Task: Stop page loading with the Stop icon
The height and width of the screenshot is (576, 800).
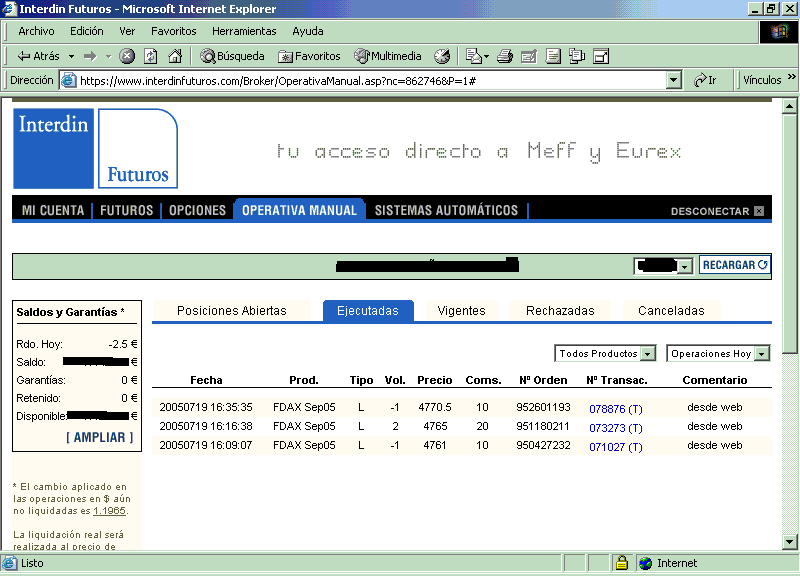Action: pyautogui.click(x=127, y=56)
